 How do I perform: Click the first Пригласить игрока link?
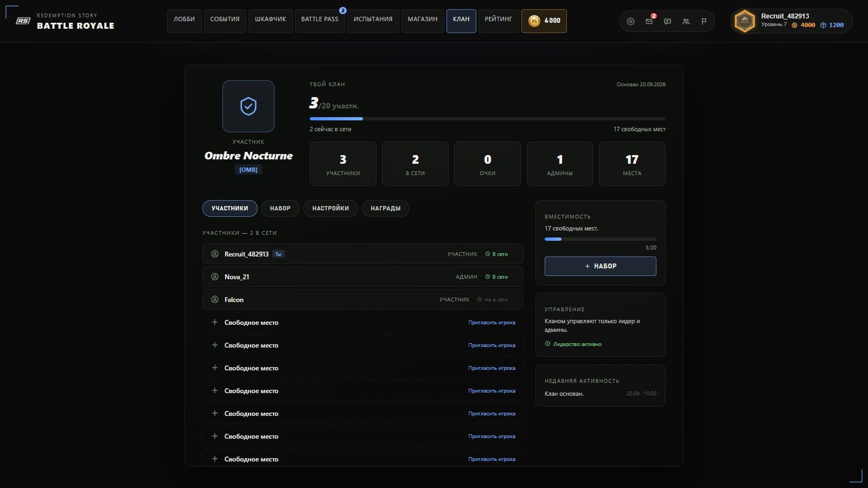click(492, 323)
